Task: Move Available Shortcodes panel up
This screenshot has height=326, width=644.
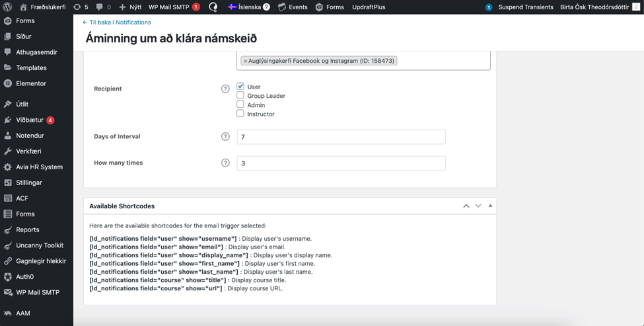Action: point(466,206)
